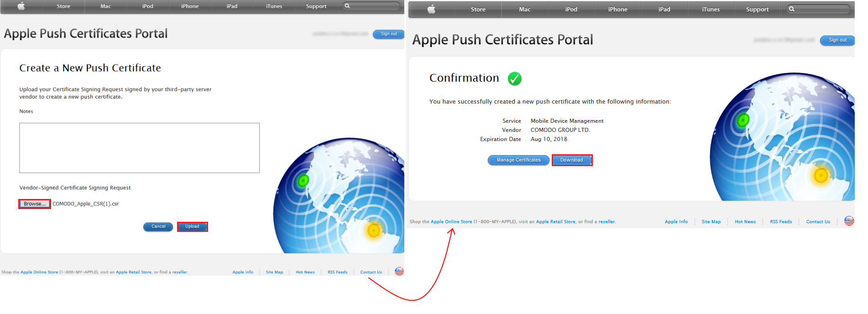Open Support menu on Create Push Certificate page
The image size is (868, 314).
tap(316, 6)
